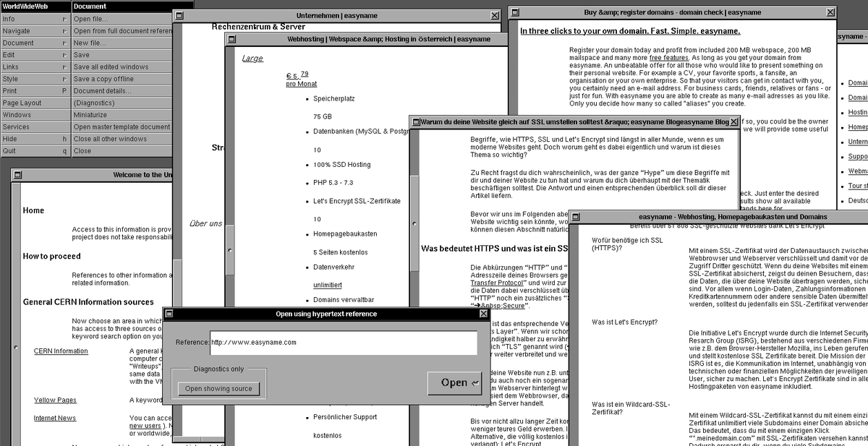Open the Windows menu item

pos(35,115)
